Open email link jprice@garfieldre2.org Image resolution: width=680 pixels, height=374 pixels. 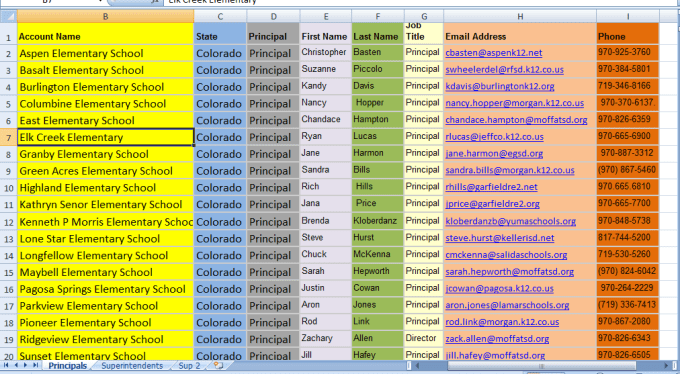492,204
